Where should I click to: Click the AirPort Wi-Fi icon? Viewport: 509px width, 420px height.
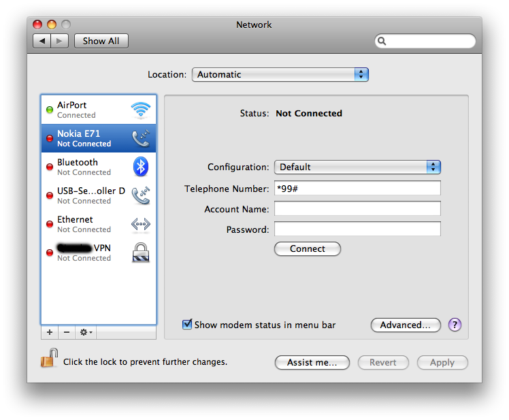point(141,110)
